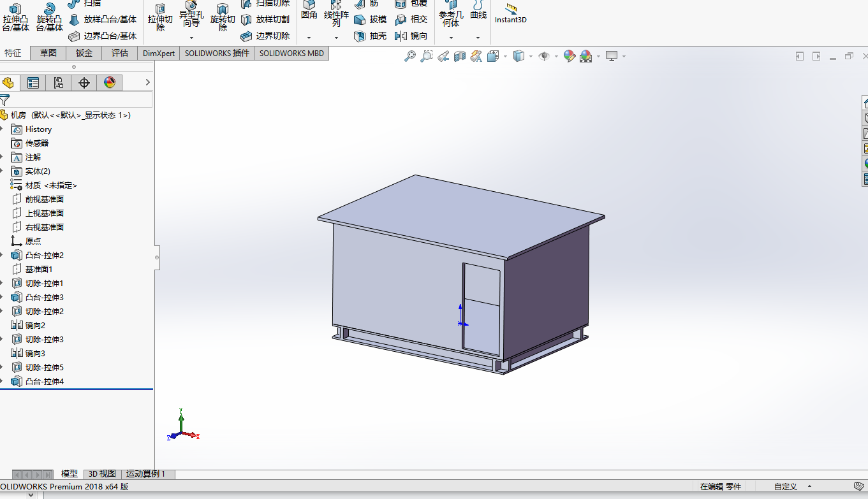
Task: Expand the 注解 annotations folder
Action: 1,157
